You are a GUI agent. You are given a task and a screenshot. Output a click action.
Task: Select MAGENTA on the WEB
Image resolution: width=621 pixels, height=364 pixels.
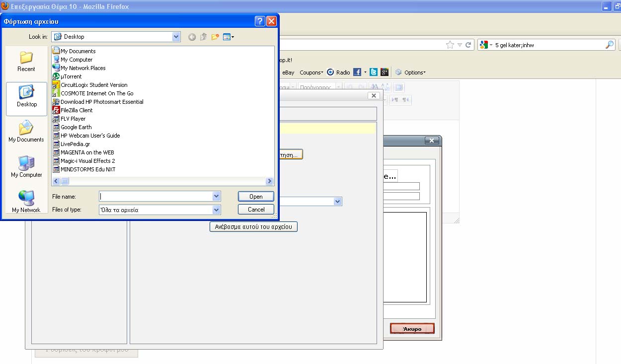[83, 152]
